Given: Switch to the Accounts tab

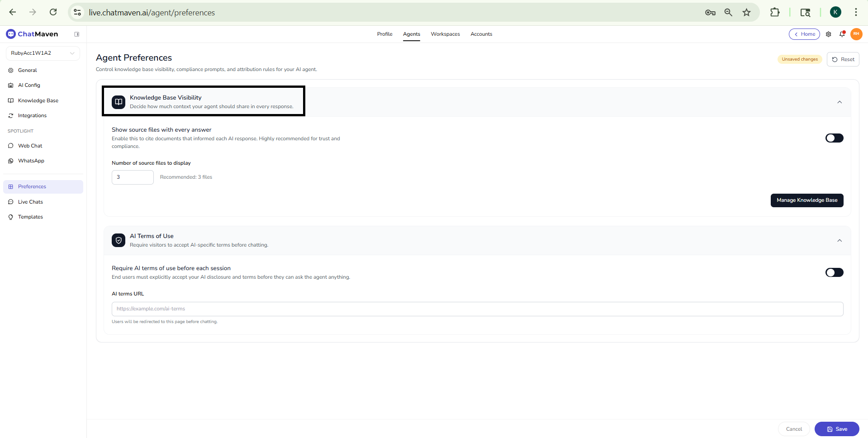Looking at the screenshot, I should pyautogui.click(x=481, y=34).
